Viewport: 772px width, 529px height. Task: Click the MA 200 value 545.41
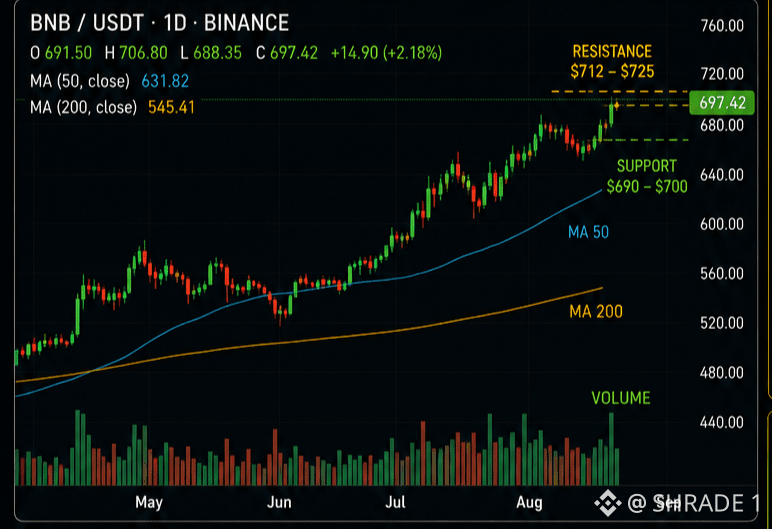point(172,107)
